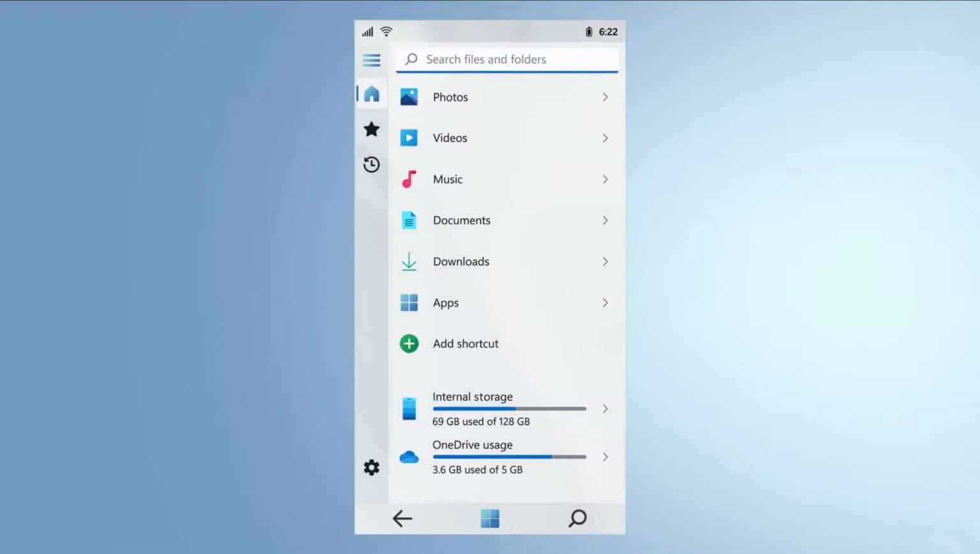The width and height of the screenshot is (980, 554).
Task: Click the Downloads arrow icon
Action: click(408, 261)
